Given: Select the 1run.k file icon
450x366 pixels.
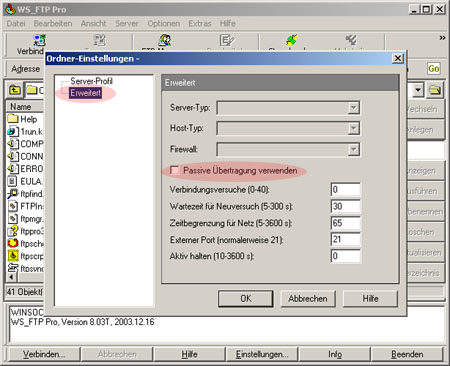Looking at the screenshot, I should click(x=12, y=132).
